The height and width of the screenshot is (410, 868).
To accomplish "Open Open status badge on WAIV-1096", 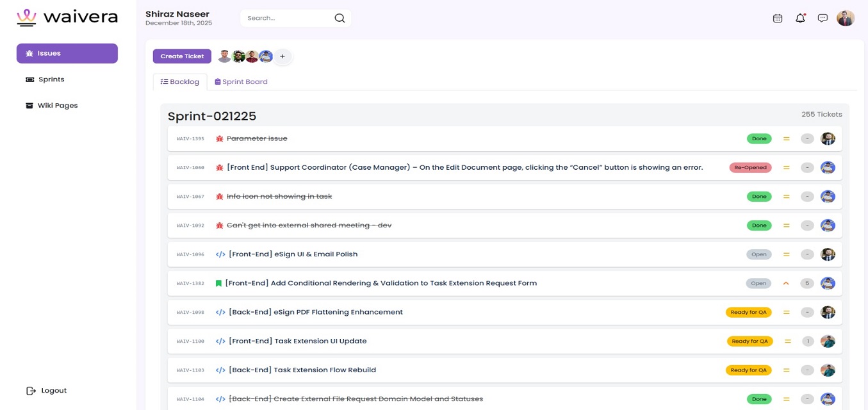I will pos(758,254).
